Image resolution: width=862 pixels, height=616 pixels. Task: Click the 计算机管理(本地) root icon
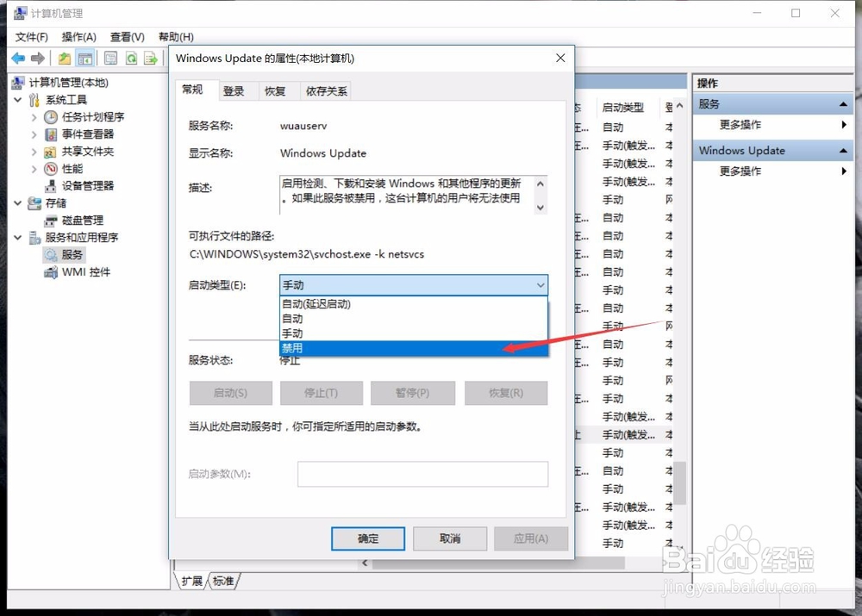[x=17, y=83]
